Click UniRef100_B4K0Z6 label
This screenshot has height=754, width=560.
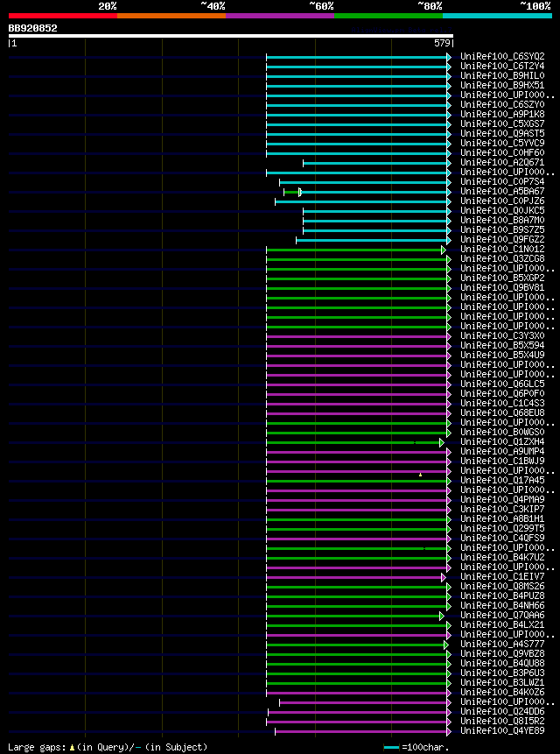point(502,692)
